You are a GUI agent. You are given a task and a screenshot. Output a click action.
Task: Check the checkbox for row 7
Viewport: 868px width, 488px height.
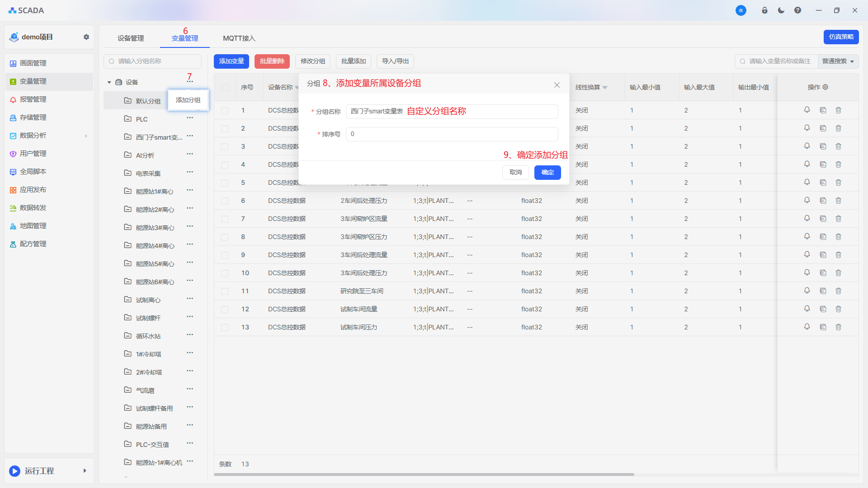pos(225,219)
